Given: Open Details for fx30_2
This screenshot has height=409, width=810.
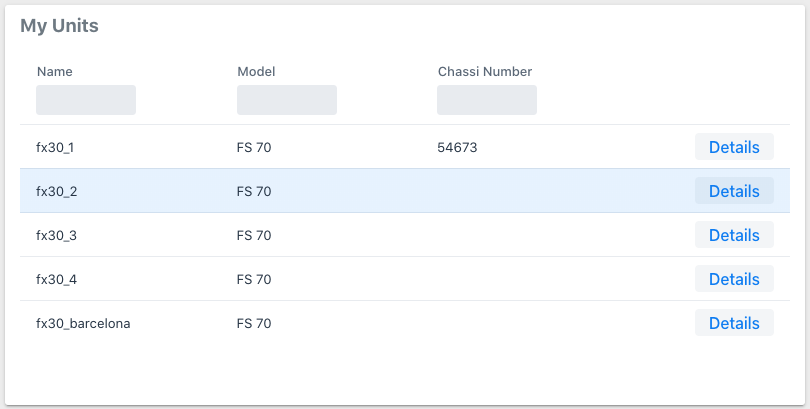Looking at the screenshot, I should [x=734, y=191].
